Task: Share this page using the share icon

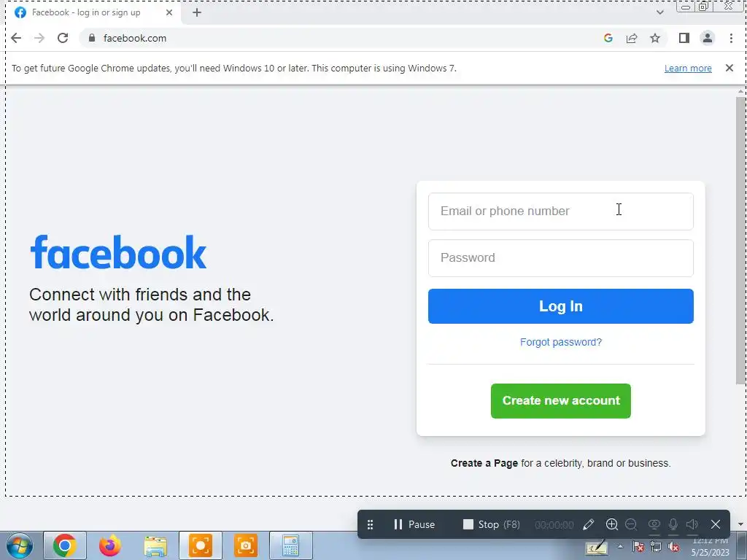Action: point(632,38)
